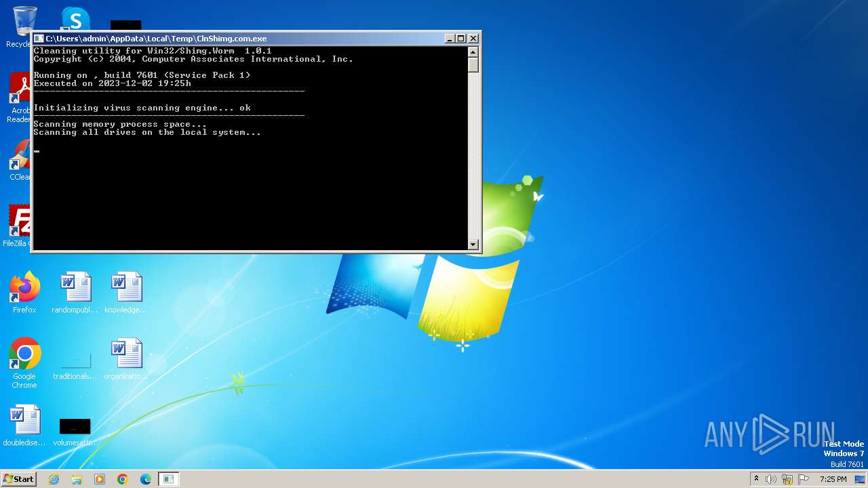Maximize the ClnShimg console window
Screen dimensions: 868x488
461,39
